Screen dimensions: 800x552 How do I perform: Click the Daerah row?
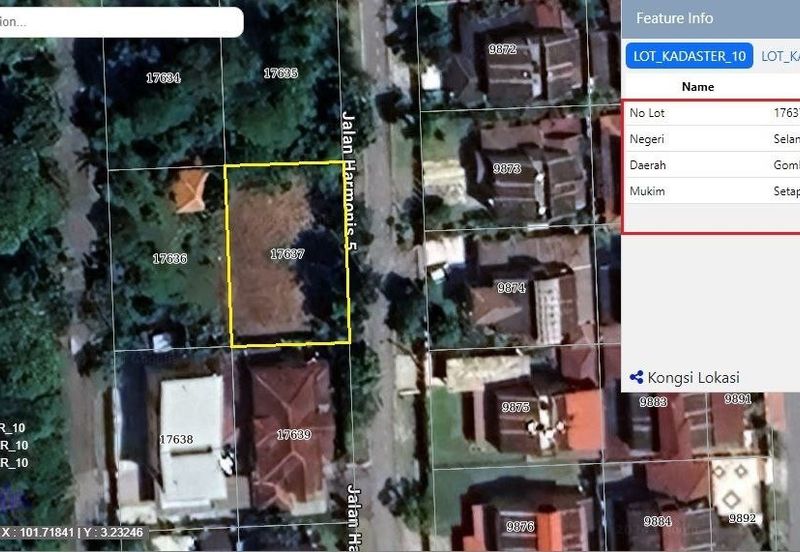[x=713, y=165]
